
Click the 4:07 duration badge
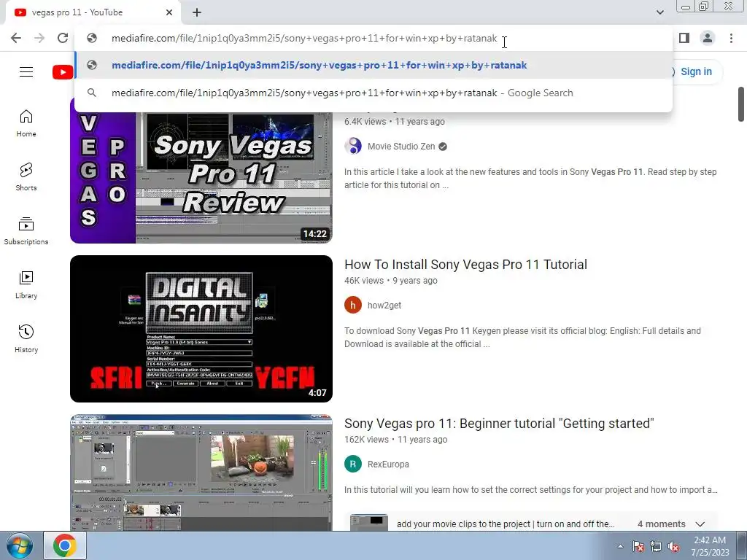[317, 393]
